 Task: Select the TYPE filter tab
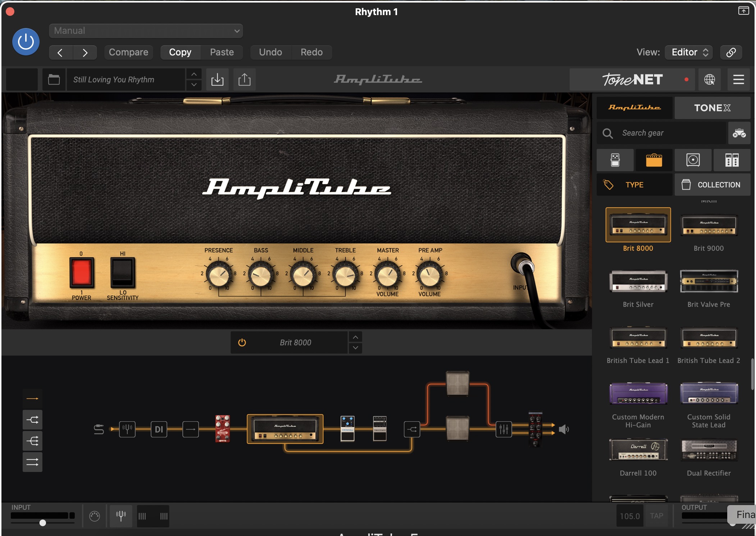tap(634, 185)
